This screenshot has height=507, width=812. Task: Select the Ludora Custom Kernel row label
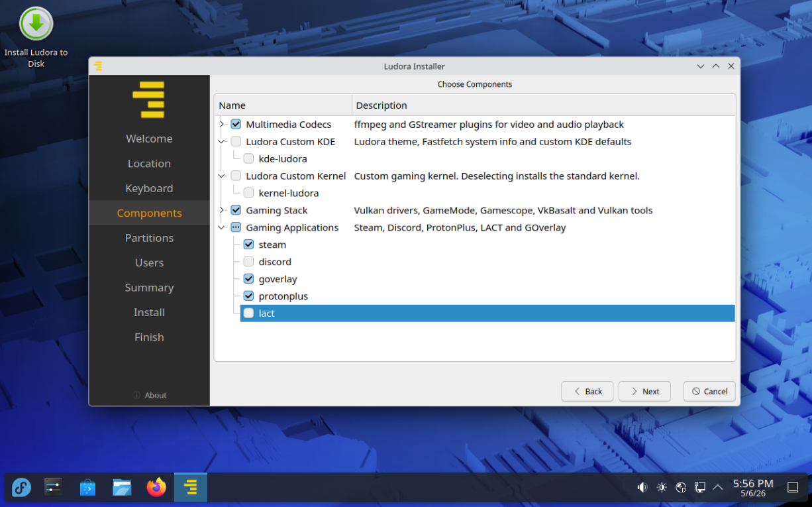pyautogui.click(x=295, y=176)
